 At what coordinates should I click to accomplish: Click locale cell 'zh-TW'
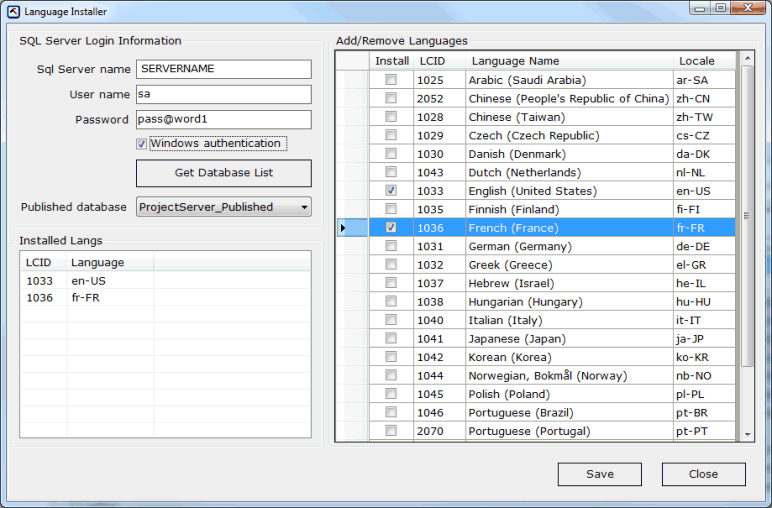point(704,117)
